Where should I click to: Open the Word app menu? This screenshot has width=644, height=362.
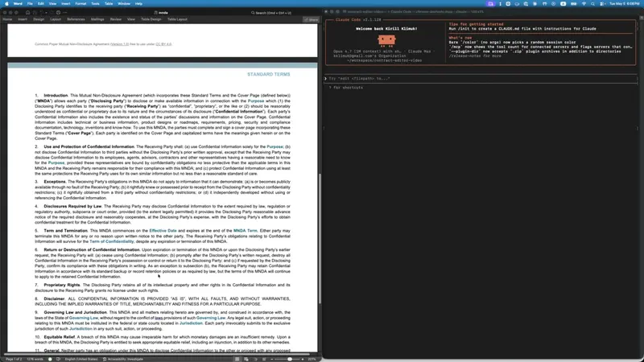(18, 4)
